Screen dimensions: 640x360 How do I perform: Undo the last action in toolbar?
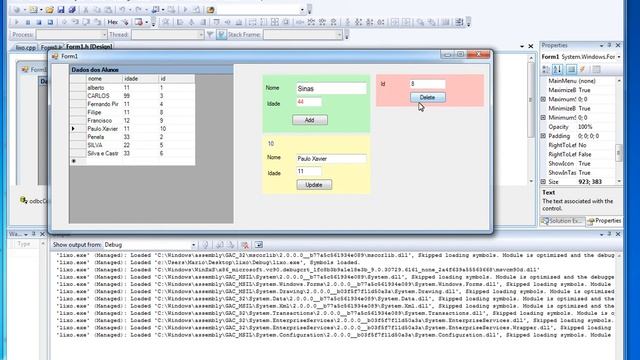(122, 10)
